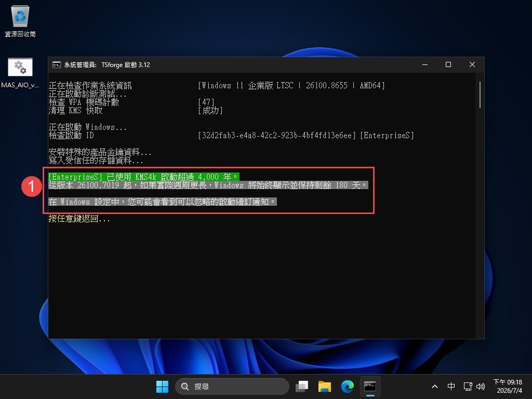532x399 pixels.
Task: Switch the input method indicator 中
Action: coord(451,387)
